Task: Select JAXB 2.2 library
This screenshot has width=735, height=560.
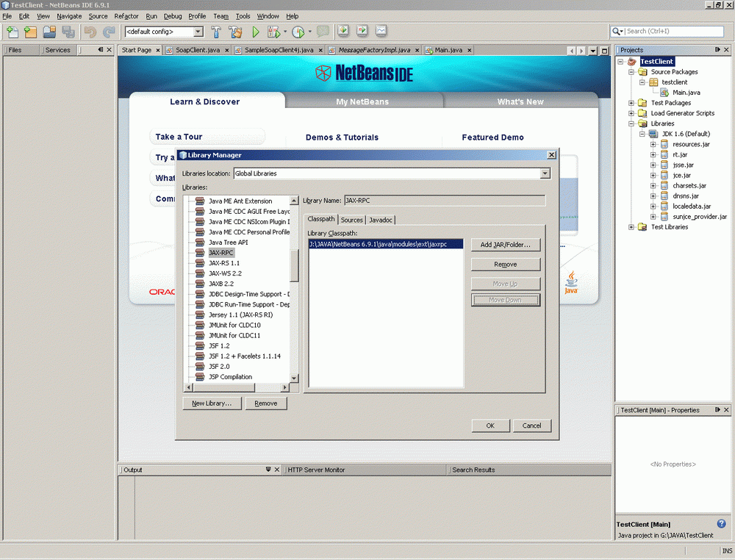Action: [221, 284]
